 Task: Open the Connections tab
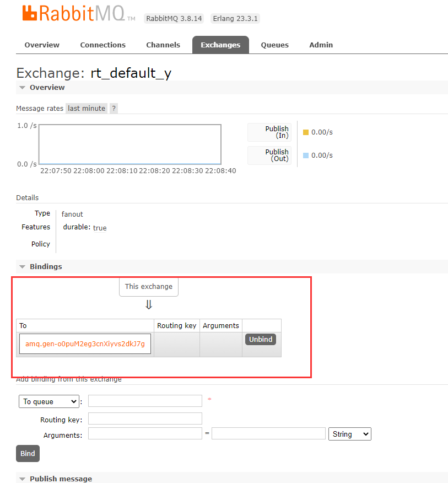(103, 45)
